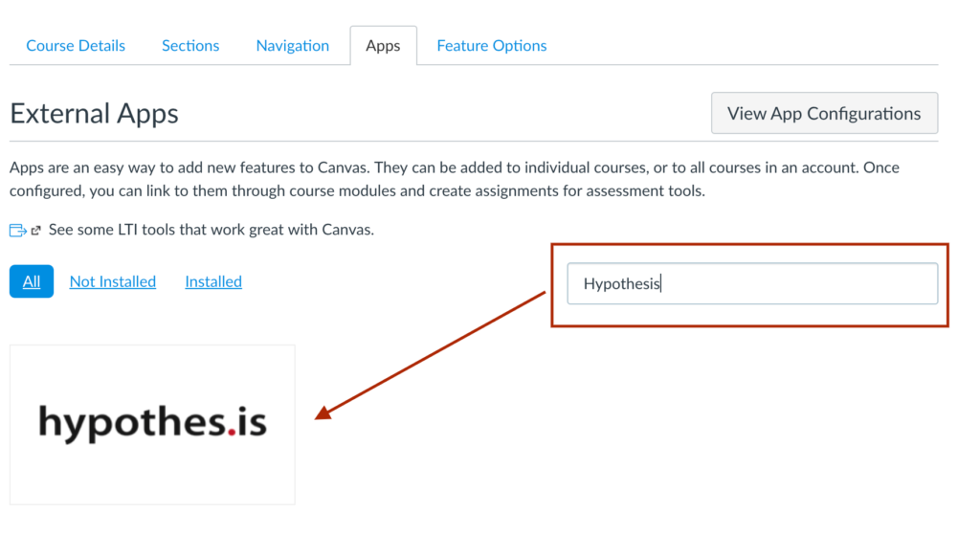
Task: Click the app search field containing Hypothesis
Action: pyautogui.click(x=752, y=283)
